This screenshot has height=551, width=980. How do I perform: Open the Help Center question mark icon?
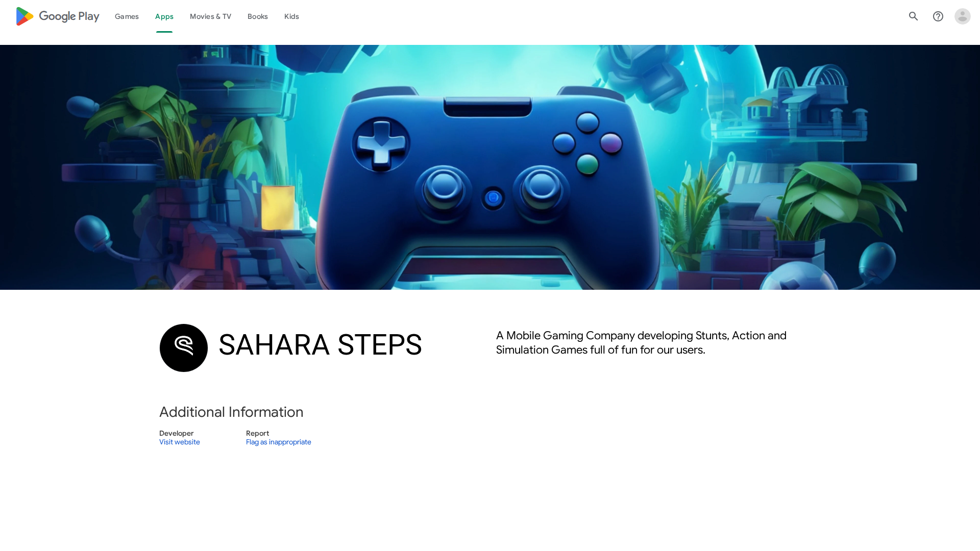point(938,16)
